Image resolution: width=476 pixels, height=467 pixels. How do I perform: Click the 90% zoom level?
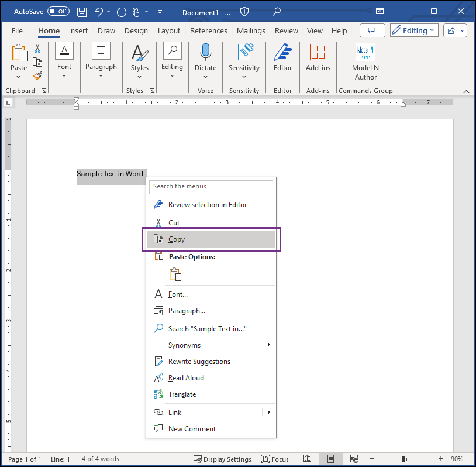457,459
